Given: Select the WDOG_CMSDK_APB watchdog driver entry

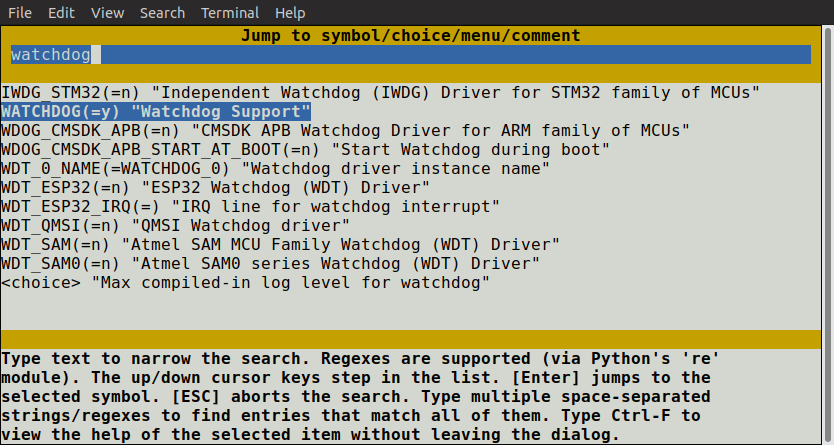Looking at the screenshot, I should (345, 130).
